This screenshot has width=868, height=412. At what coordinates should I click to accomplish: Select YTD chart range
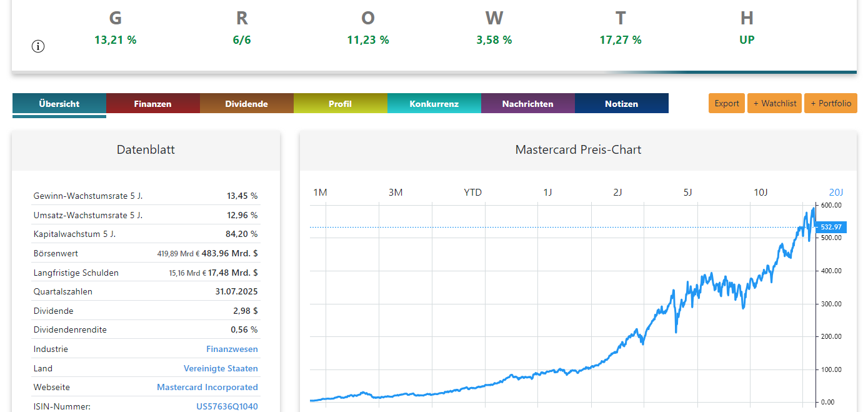473,193
